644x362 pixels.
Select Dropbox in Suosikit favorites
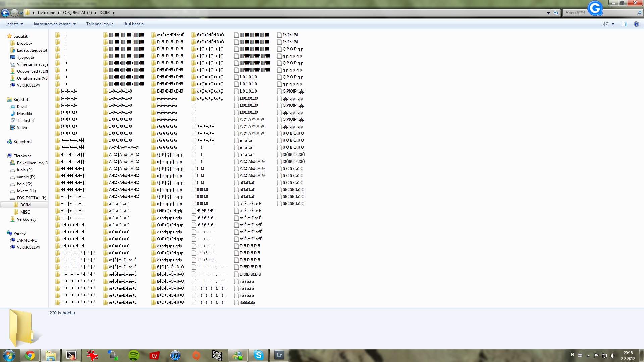(x=24, y=43)
